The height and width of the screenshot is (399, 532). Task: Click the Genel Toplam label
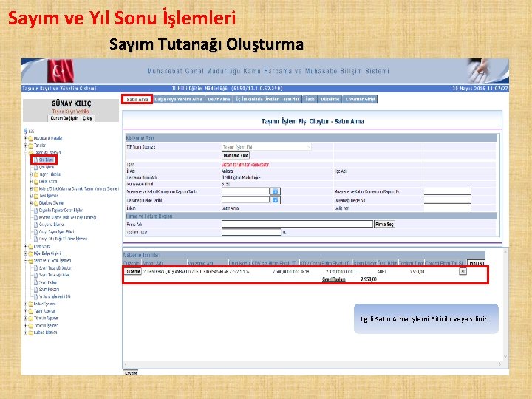tap(334, 279)
